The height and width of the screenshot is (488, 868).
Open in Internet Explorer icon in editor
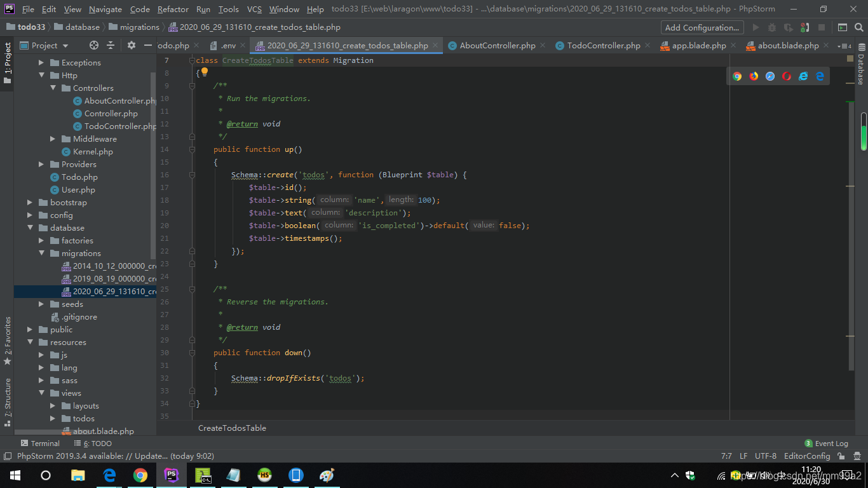click(803, 76)
